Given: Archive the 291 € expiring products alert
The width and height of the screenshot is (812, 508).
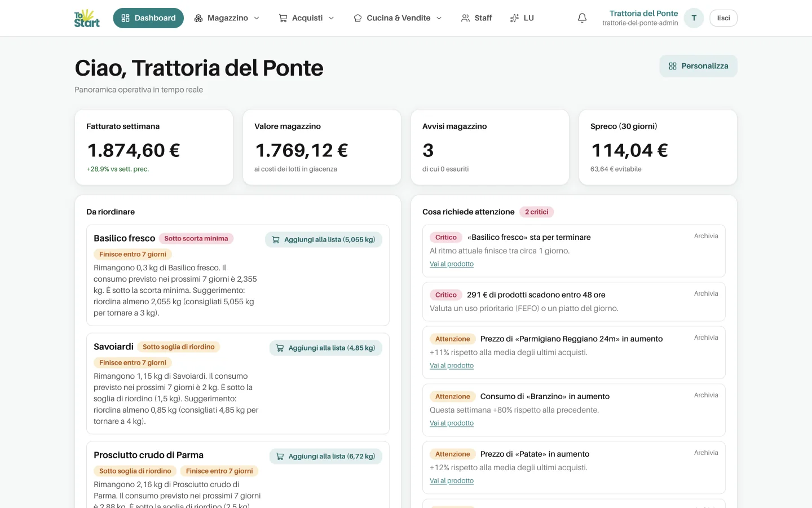Looking at the screenshot, I should (706, 294).
